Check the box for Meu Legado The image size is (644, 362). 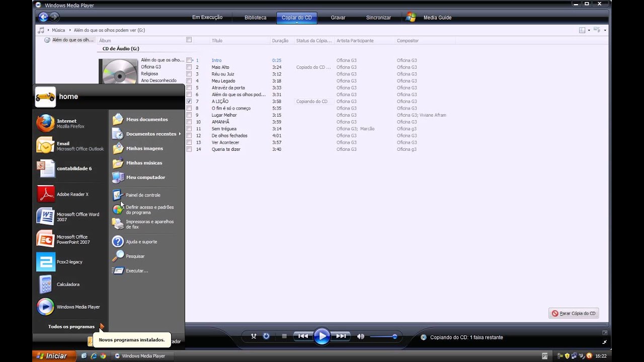click(189, 80)
